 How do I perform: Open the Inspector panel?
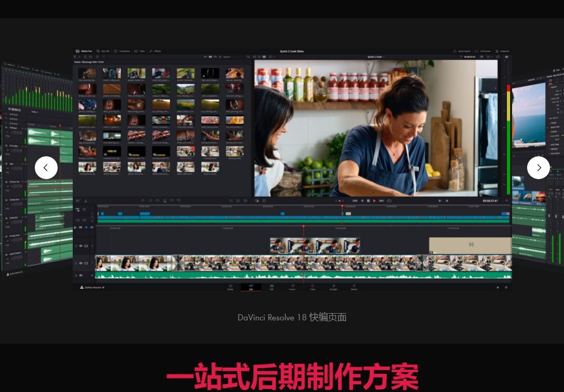click(502, 51)
